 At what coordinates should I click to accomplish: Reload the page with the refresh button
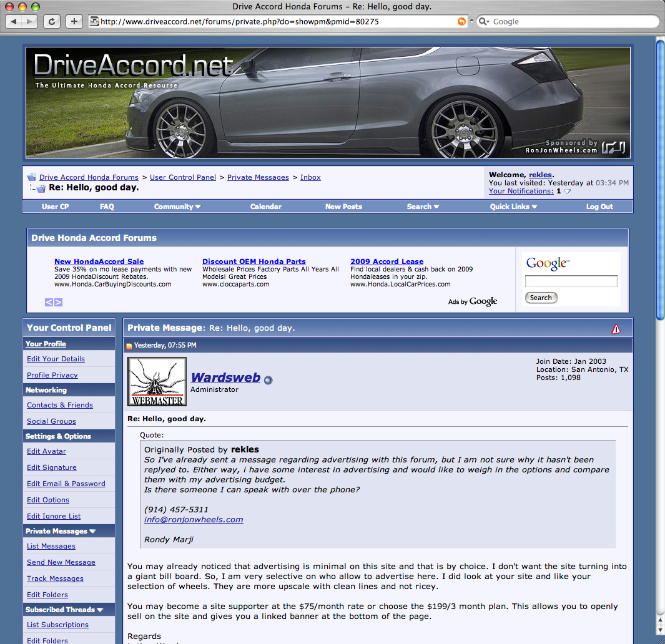coord(52,21)
